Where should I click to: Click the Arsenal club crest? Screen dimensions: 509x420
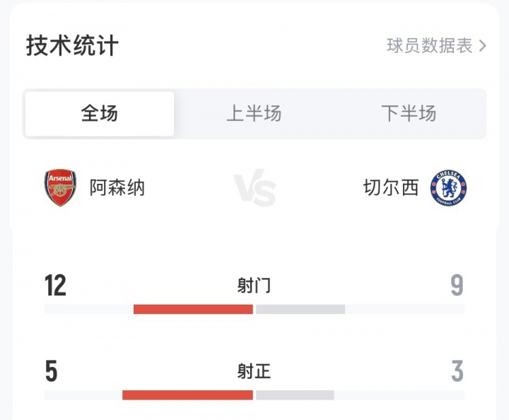pos(60,187)
